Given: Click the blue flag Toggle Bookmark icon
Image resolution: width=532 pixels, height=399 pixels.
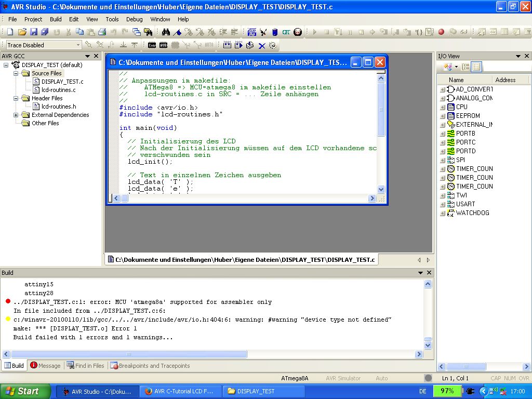Looking at the screenshot, I should [x=178, y=32].
